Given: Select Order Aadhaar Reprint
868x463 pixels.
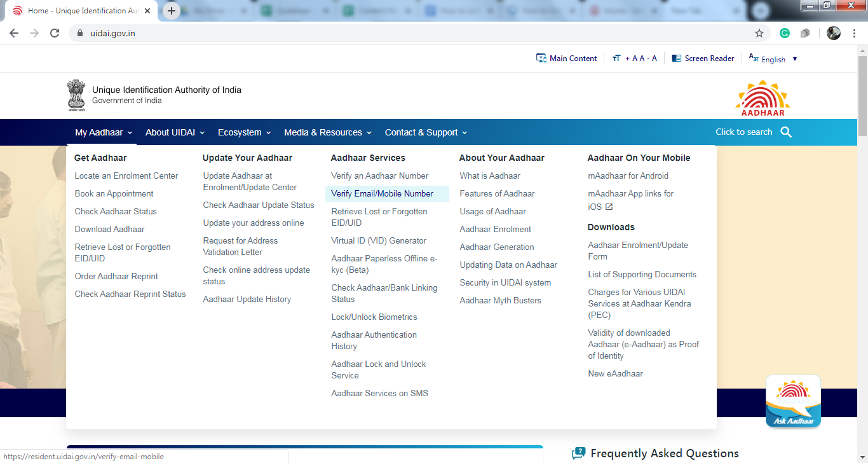Looking at the screenshot, I should [116, 277].
